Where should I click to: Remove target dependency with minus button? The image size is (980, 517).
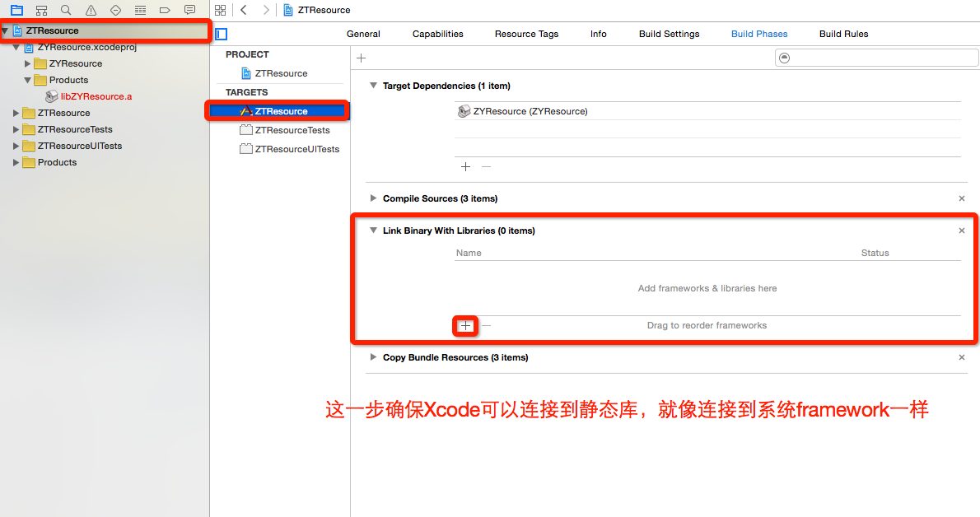pyautogui.click(x=486, y=167)
